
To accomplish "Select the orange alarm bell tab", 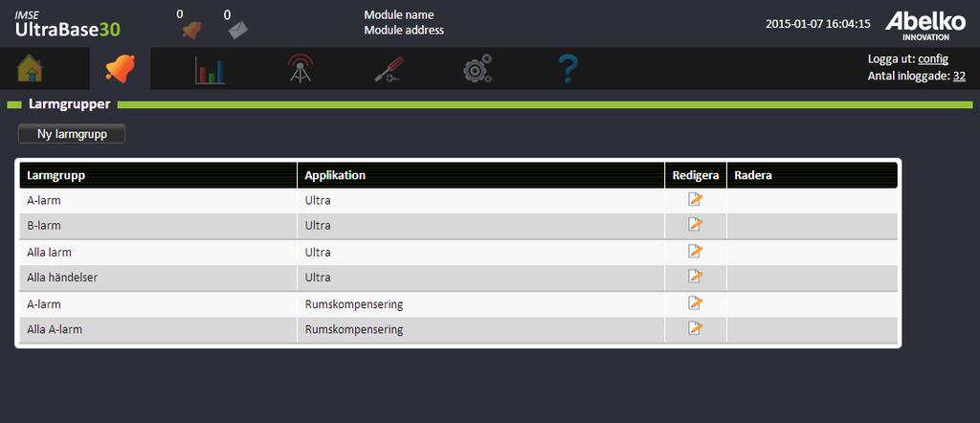I will 120,68.
